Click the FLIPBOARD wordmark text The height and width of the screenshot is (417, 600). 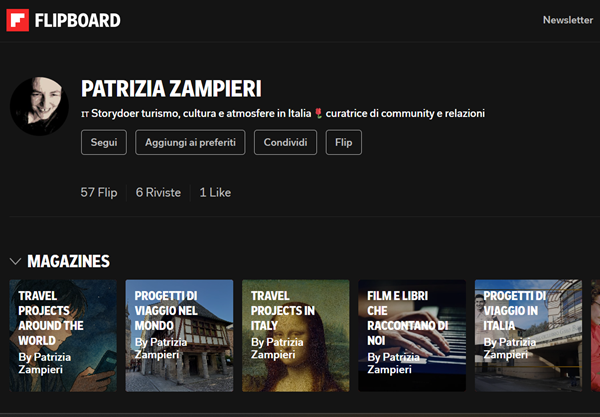click(78, 20)
